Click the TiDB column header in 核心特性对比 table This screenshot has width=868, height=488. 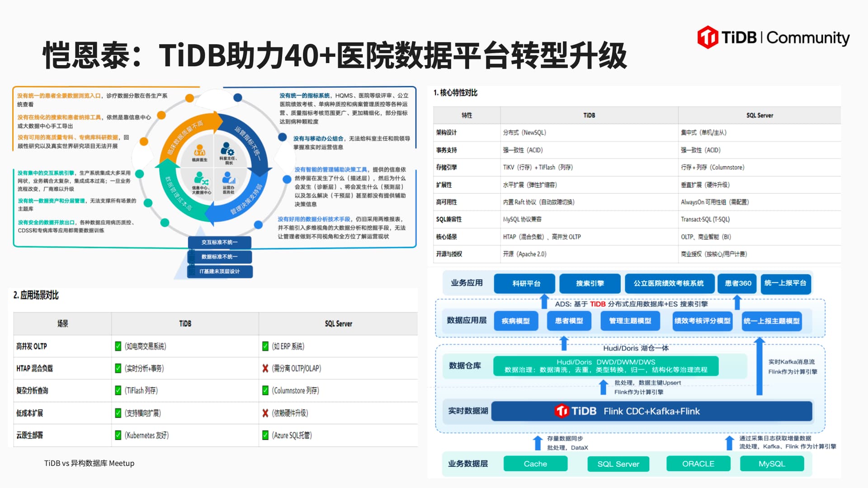(x=589, y=115)
